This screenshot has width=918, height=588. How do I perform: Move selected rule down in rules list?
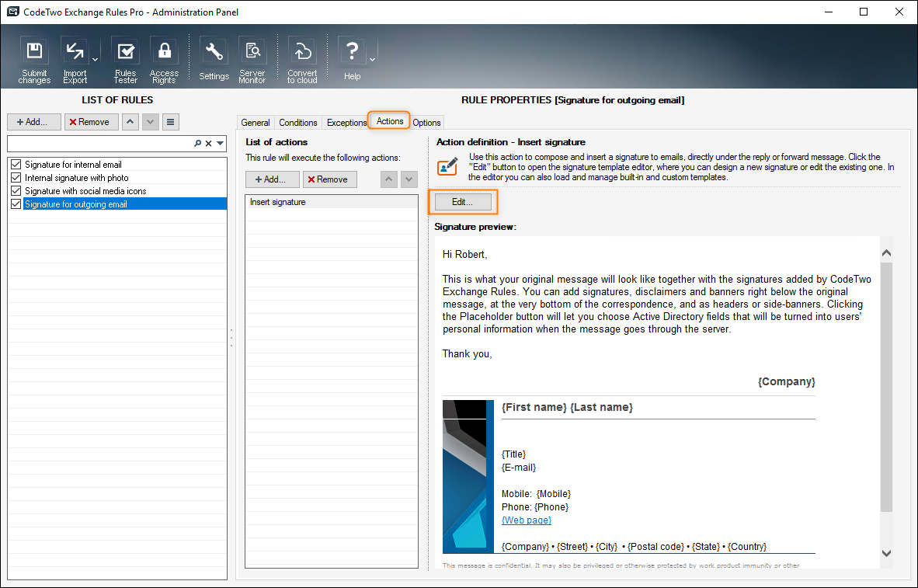[151, 122]
